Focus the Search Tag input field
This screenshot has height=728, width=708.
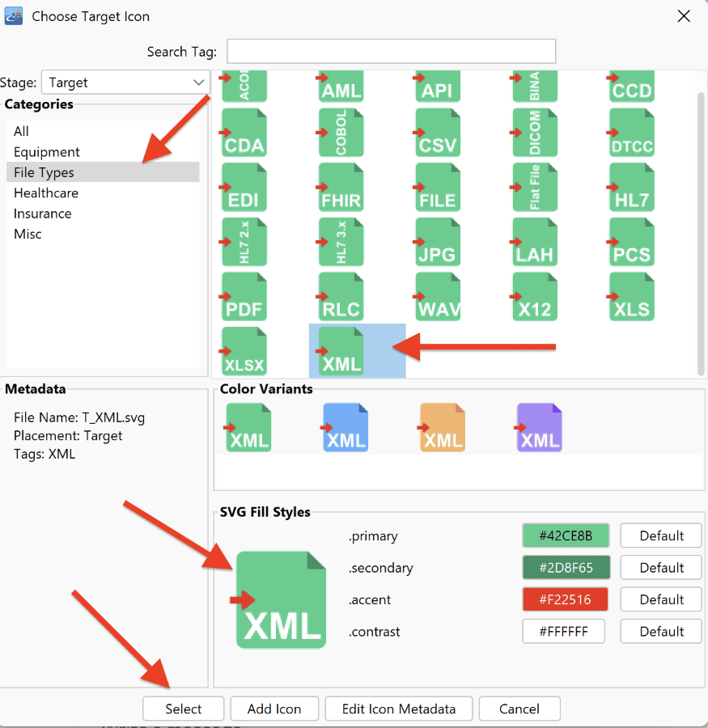point(391,51)
